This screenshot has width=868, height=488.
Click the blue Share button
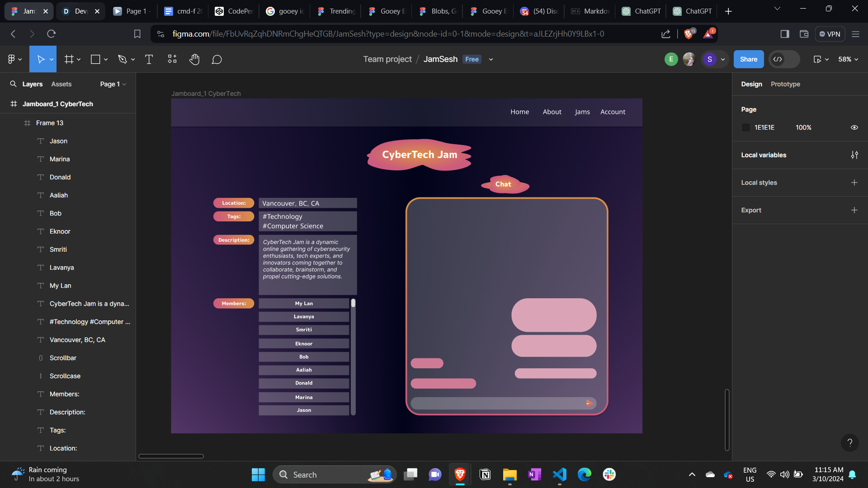pos(748,59)
